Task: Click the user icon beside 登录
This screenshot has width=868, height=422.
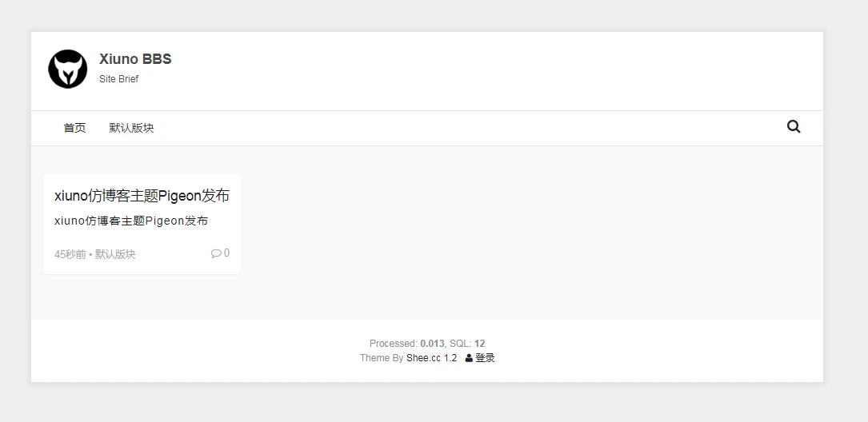Action: pos(469,358)
